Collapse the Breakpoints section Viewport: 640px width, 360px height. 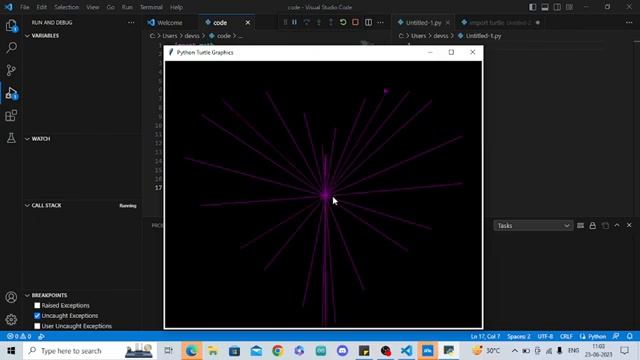click(x=27, y=295)
